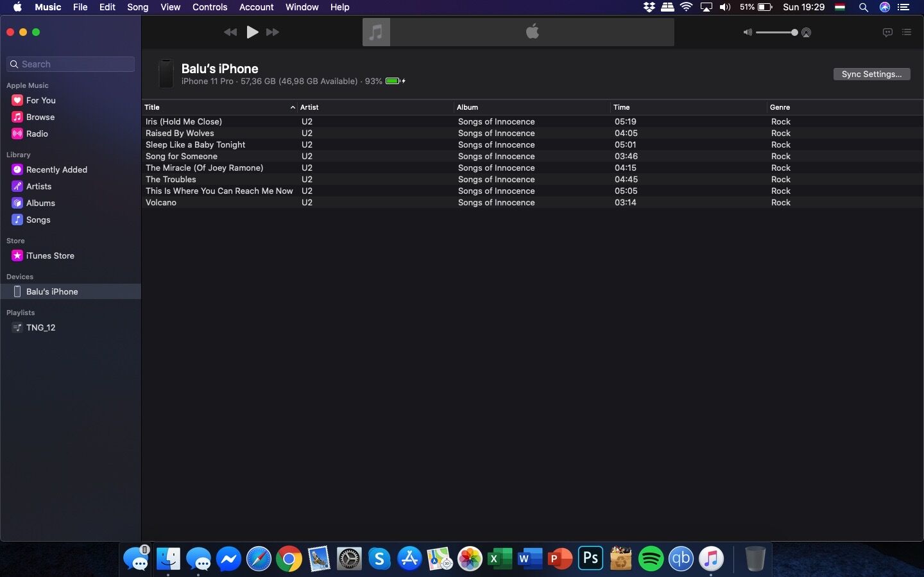Open the iTunes Store
Image resolution: width=924 pixels, height=577 pixels.
click(x=50, y=255)
